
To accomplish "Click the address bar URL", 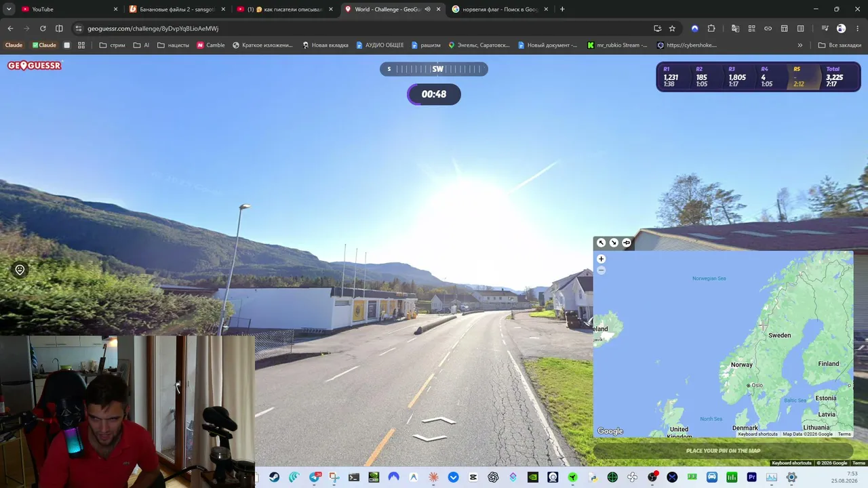I will 153,28.
